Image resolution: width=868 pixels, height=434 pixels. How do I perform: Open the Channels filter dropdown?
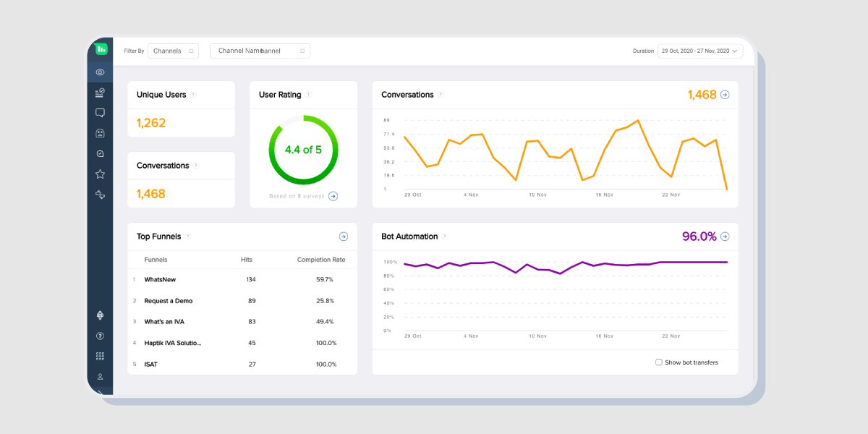click(173, 51)
